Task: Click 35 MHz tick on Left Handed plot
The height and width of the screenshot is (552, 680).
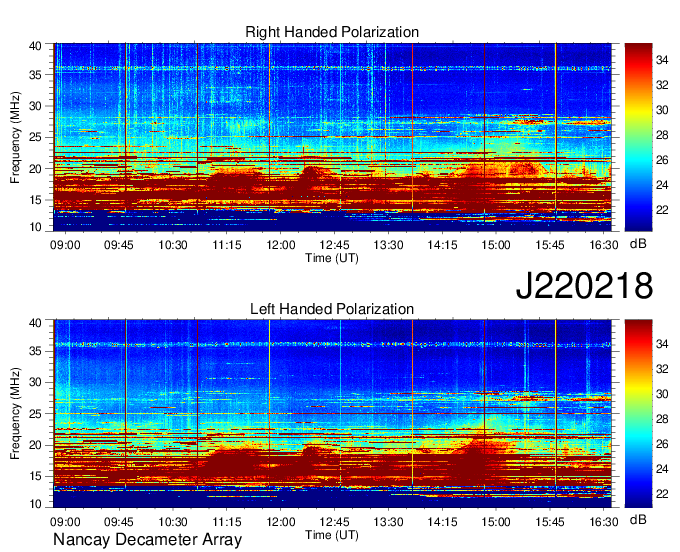Action: pos(36,351)
